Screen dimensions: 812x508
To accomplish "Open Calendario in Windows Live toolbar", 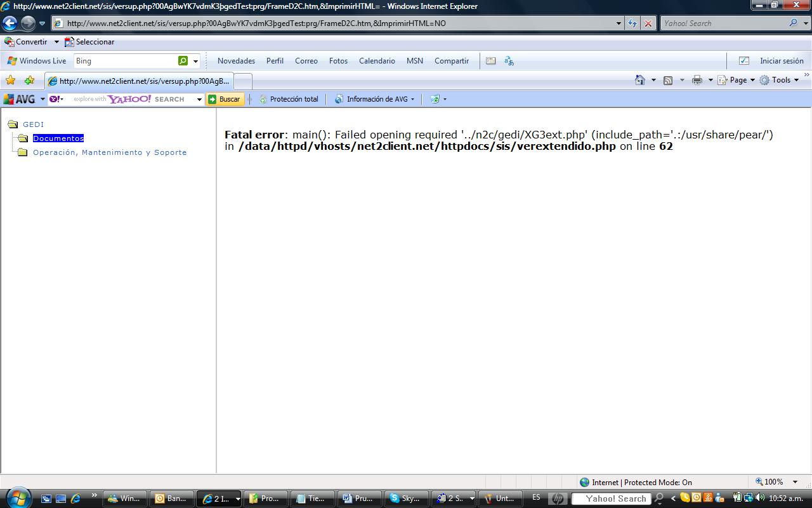I will coord(377,61).
